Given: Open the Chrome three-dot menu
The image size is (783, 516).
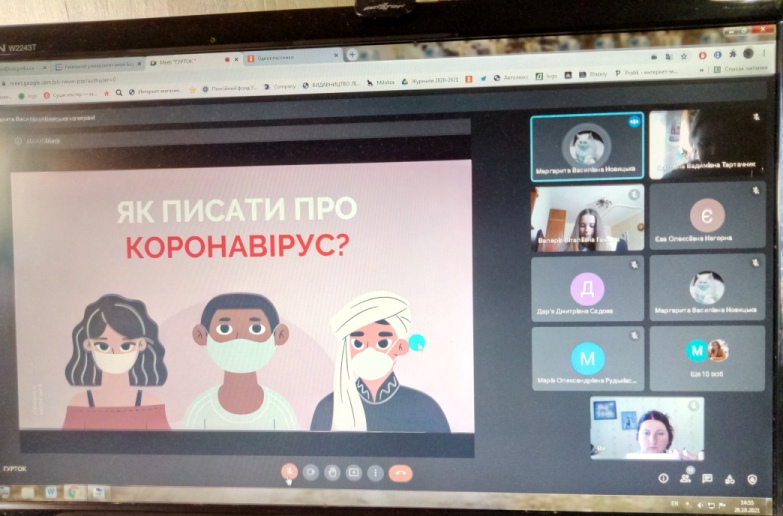Looking at the screenshot, I should pos(764,52).
